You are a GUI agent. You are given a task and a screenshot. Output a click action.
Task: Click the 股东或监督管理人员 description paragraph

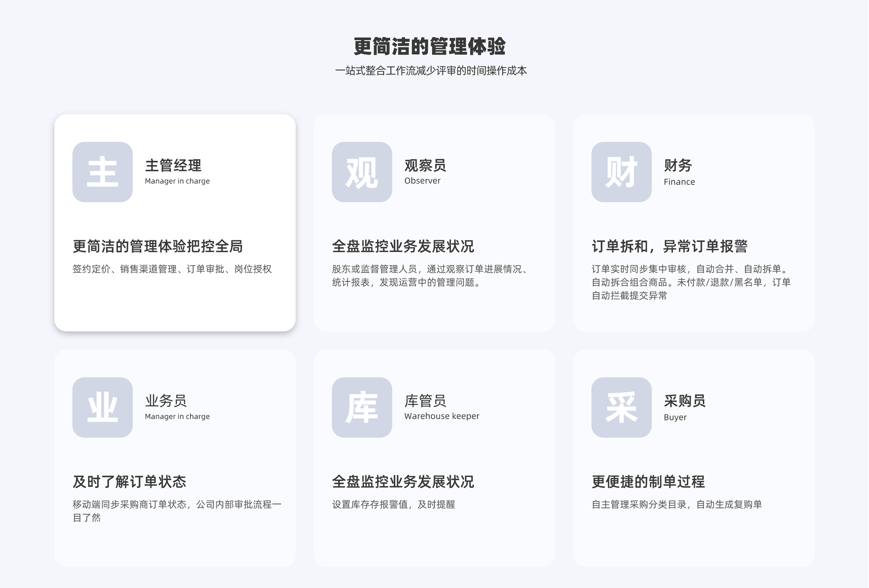point(429,275)
